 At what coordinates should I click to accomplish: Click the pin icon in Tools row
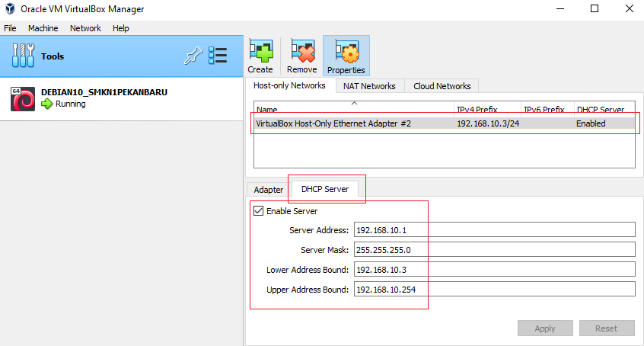click(x=193, y=56)
